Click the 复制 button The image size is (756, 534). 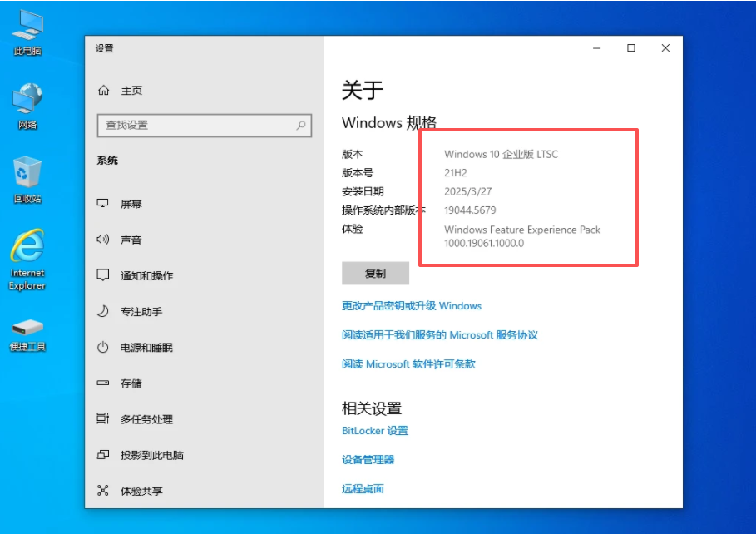[375, 274]
